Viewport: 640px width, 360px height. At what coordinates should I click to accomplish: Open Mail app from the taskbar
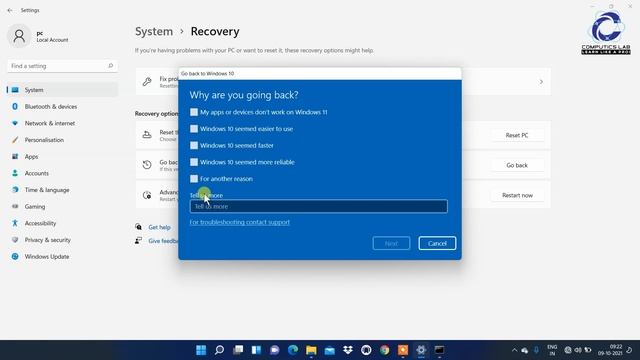(329, 350)
